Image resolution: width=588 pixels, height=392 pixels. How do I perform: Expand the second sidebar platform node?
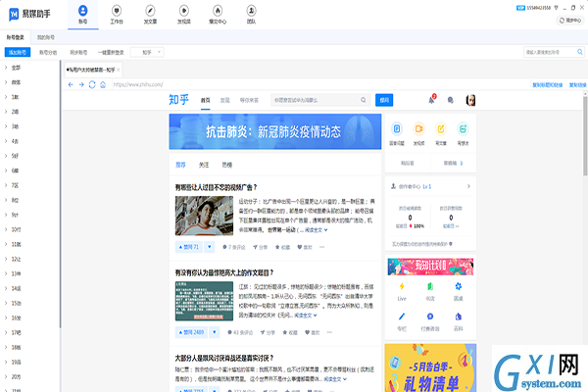pos(6,82)
